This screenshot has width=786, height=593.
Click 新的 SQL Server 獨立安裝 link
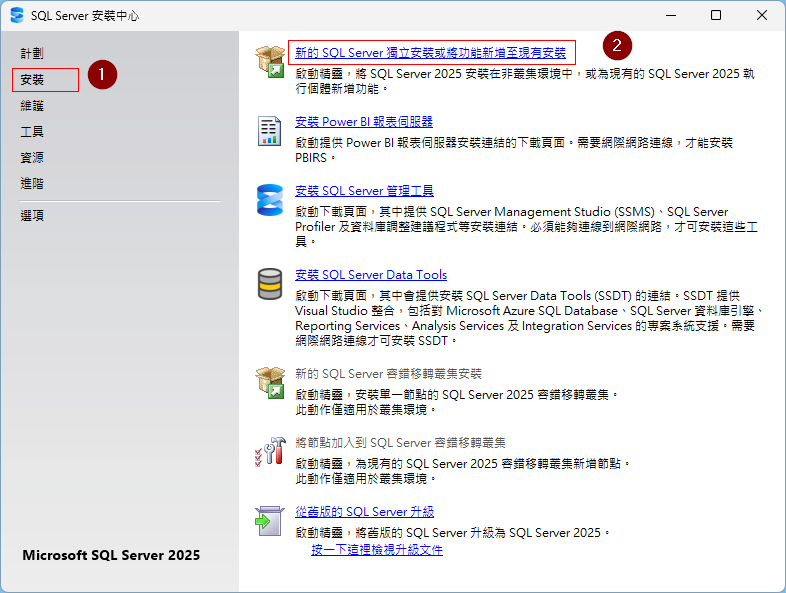coord(430,53)
